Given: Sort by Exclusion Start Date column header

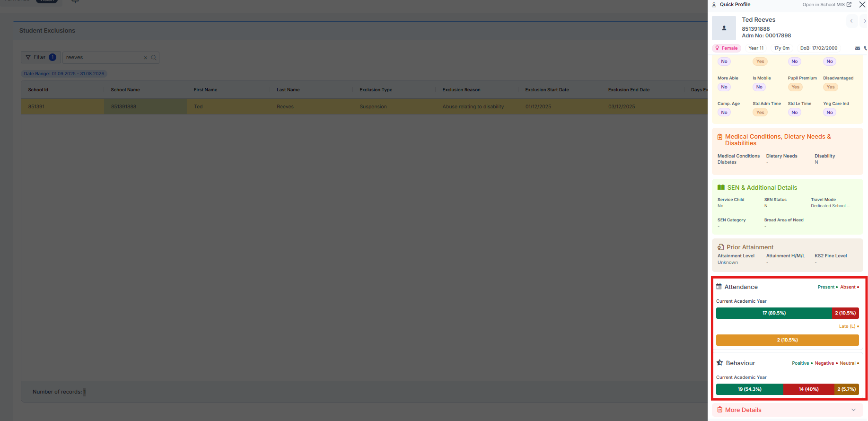Looking at the screenshot, I should (547, 90).
